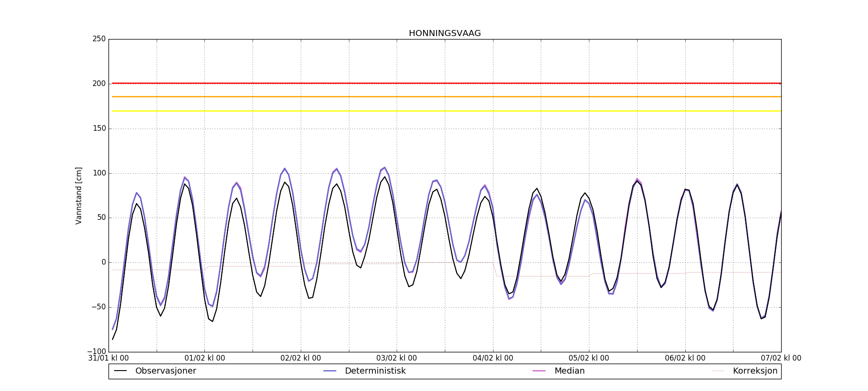Click the 04/02 kl 00 x-axis label
The height and width of the screenshot is (391, 868).
coord(493,358)
